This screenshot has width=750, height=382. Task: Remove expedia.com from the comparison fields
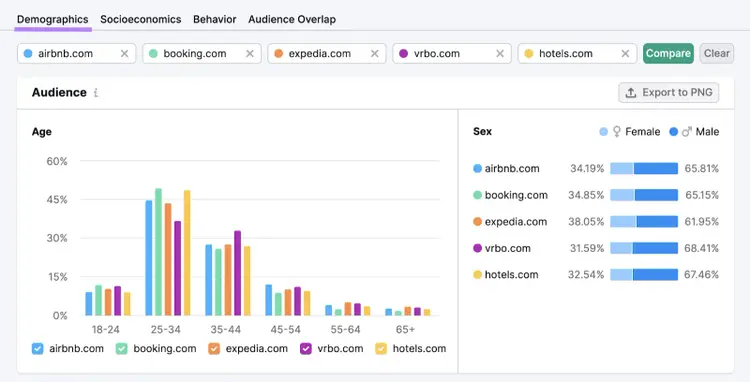[x=375, y=54]
